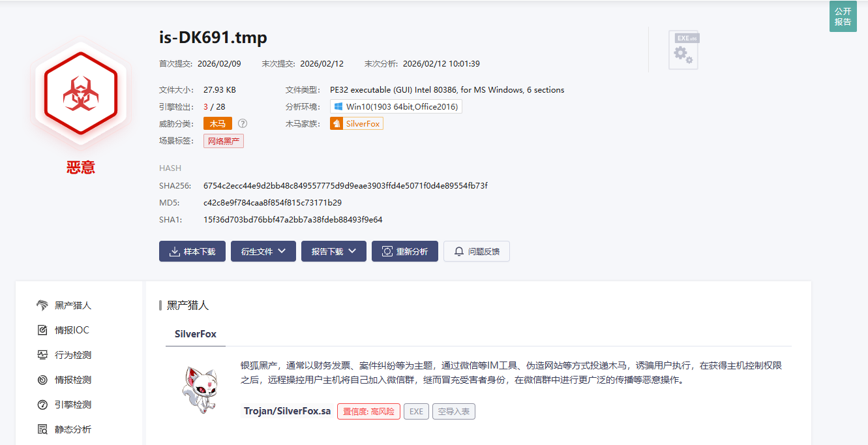Image resolution: width=868 pixels, height=445 pixels.
Task: Expand the 报告下载 dropdown
Action: pos(333,251)
